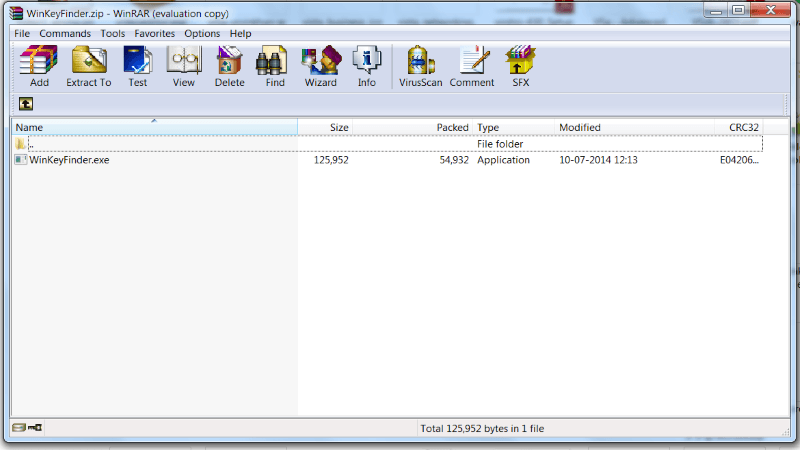800x450 pixels.
Task: Click the key password icon in status bar
Action: 35,428
